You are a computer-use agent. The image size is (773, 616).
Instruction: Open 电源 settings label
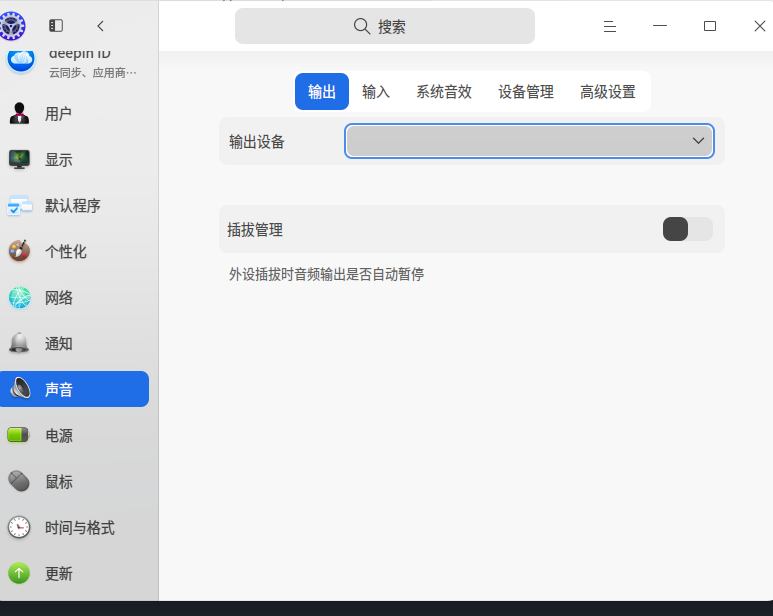[58, 435]
